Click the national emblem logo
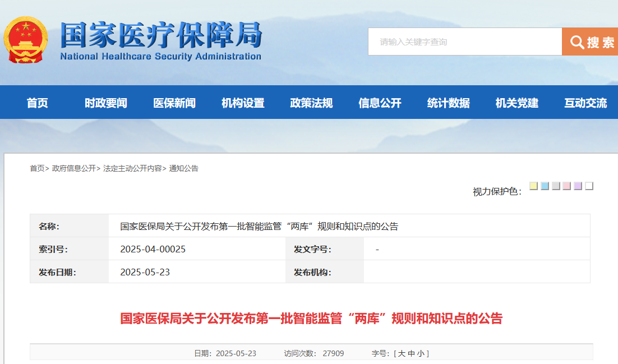This screenshot has width=618, height=364. point(26,39)
